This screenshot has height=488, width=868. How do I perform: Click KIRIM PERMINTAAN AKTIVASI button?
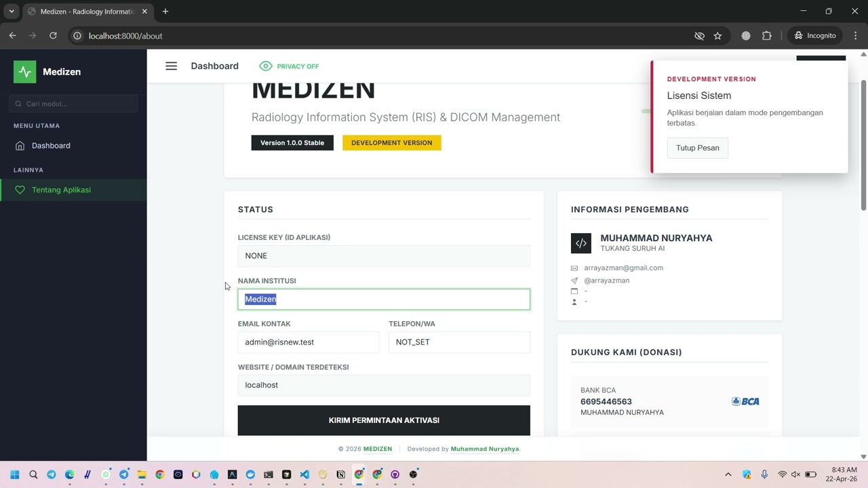pos(384,420)
